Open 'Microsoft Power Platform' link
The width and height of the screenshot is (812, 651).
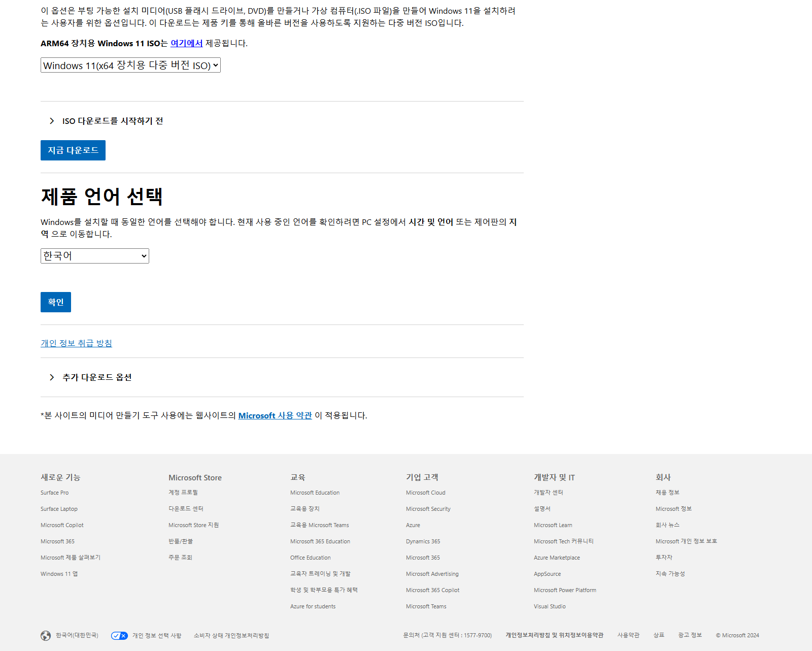tap(565, 590)
